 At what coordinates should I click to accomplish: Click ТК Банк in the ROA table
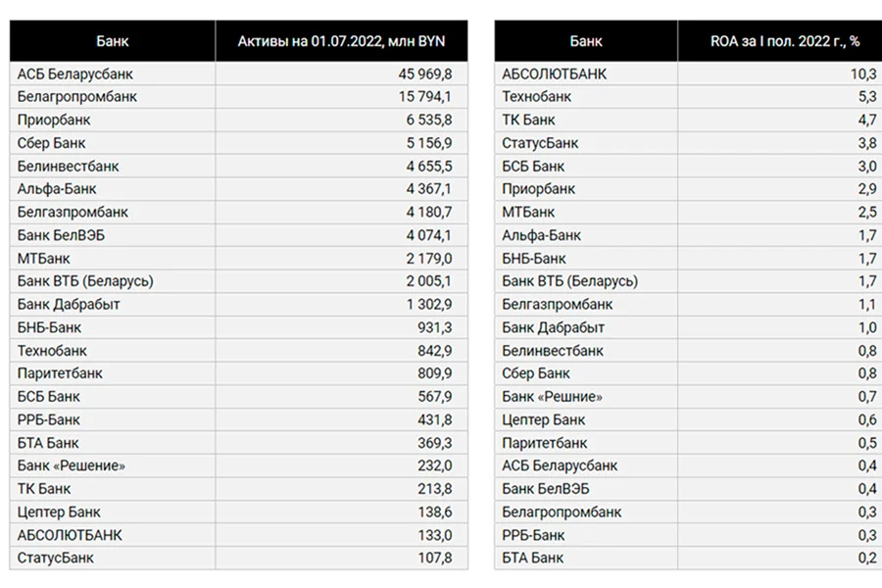(x=528, y=120)
